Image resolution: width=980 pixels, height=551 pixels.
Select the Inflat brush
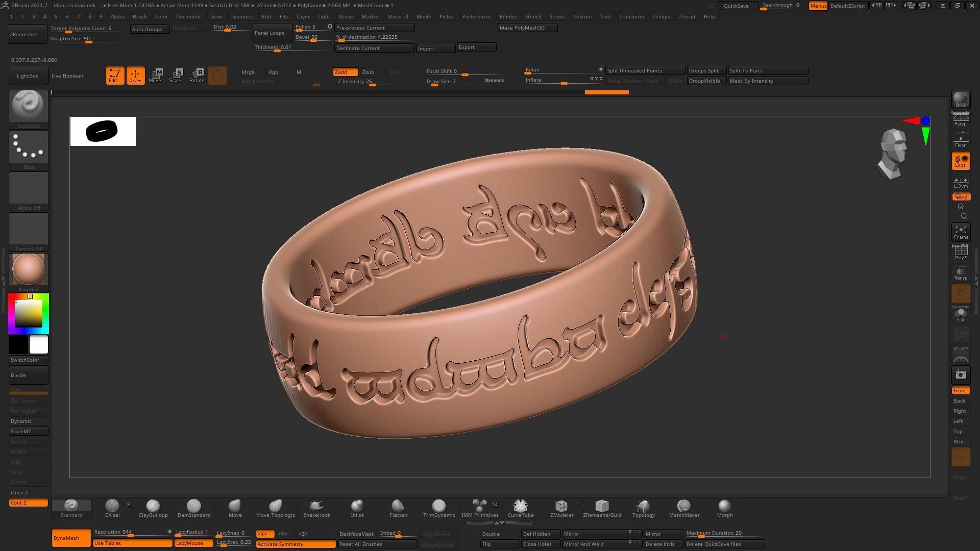tap(357, 508)
